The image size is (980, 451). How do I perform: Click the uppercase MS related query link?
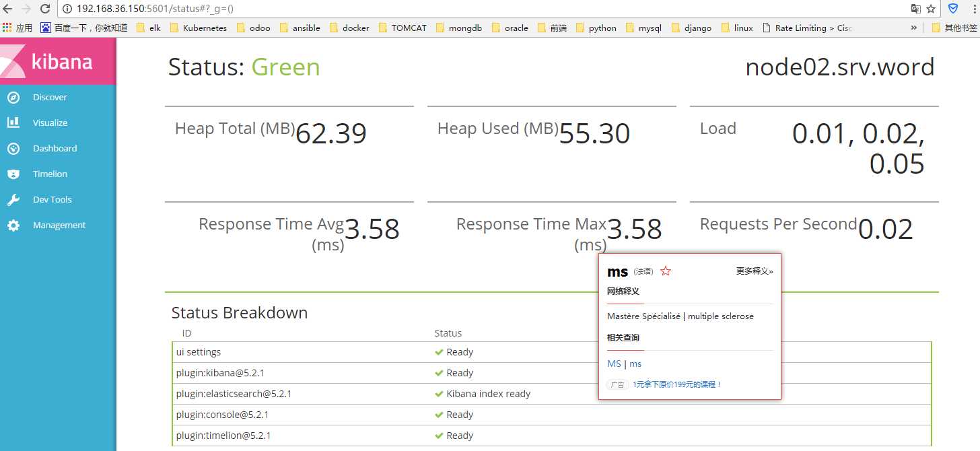[614, 363]
